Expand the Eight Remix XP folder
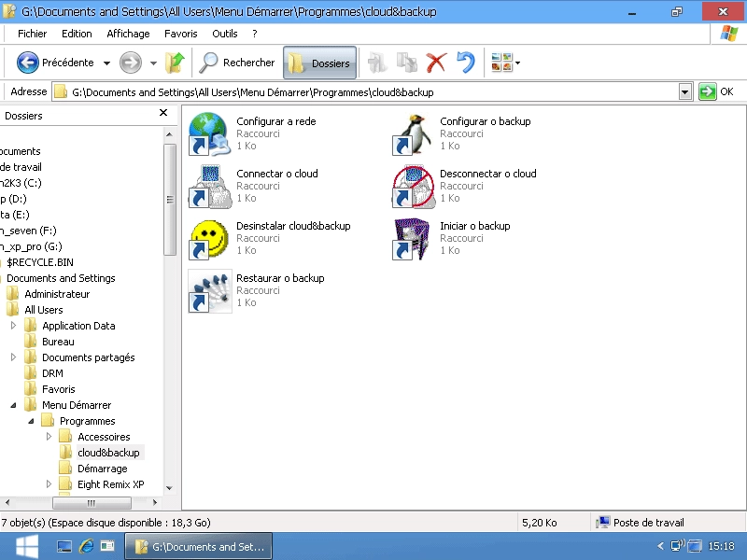Screen dimensions: 747x560 [x=49, y=483]
